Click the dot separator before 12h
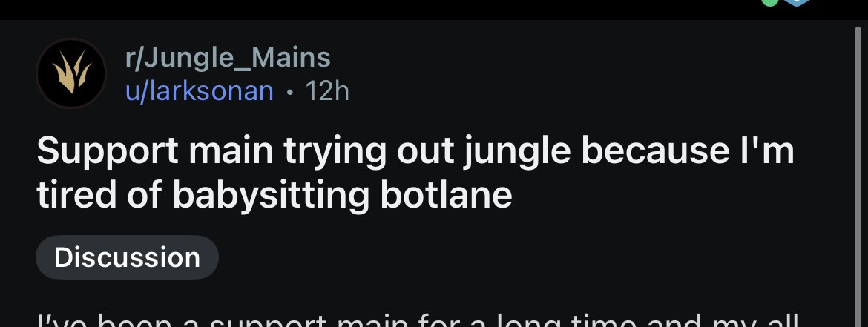This screenshot has height=327, width=868. 289,92
